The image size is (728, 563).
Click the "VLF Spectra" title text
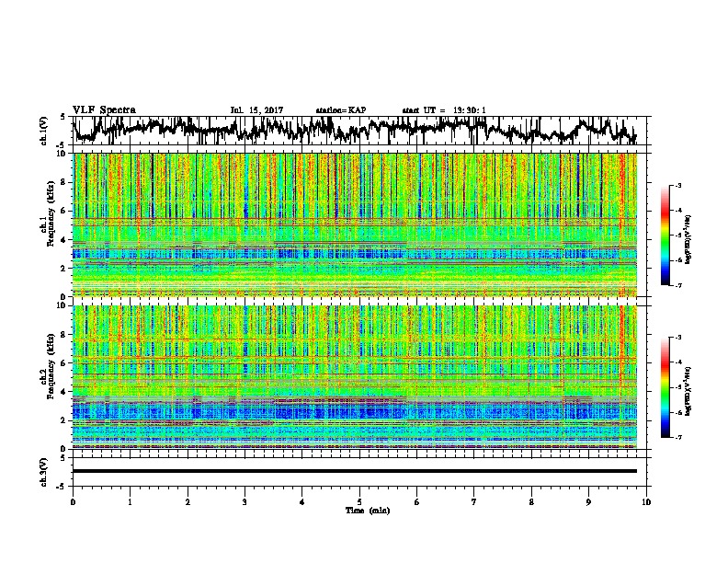pyautogui.click(x=104, y=110)
